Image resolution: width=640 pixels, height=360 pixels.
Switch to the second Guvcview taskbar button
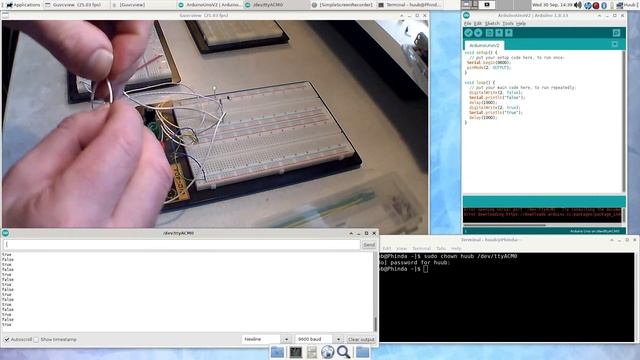tap(143, 5)
